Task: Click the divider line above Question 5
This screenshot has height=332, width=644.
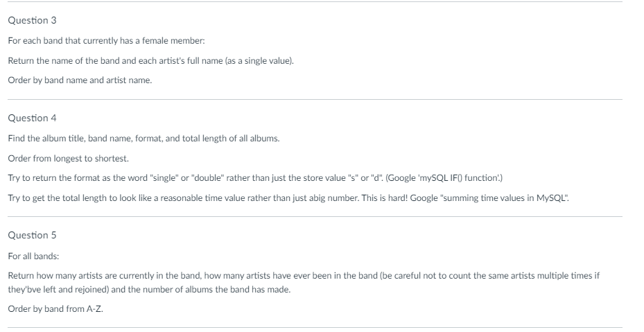Action: 315,216
